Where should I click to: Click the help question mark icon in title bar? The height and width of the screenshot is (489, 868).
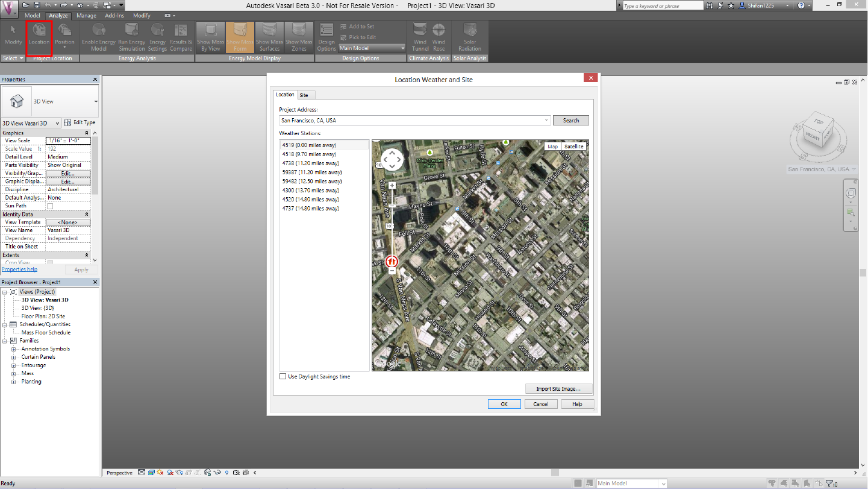click(x=801, y=5)
